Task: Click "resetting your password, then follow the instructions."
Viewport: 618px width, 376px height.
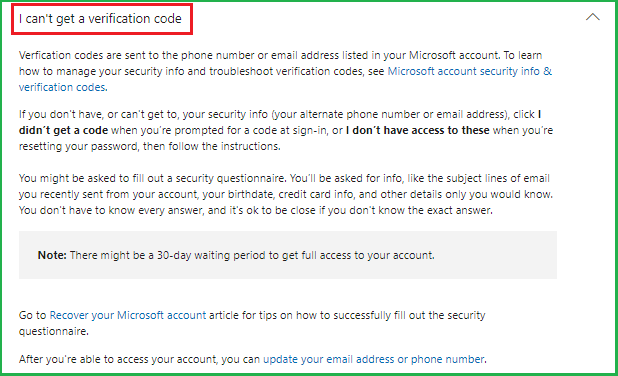Action: tap(150, 147)
